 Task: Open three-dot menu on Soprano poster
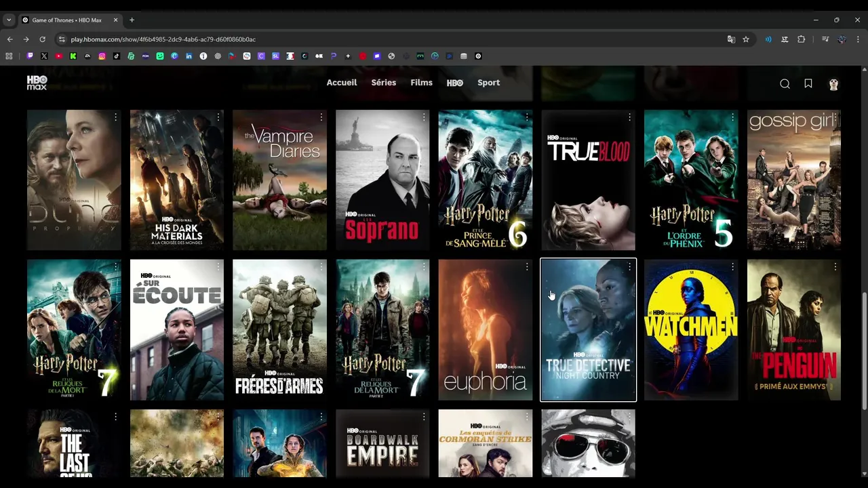424,117
